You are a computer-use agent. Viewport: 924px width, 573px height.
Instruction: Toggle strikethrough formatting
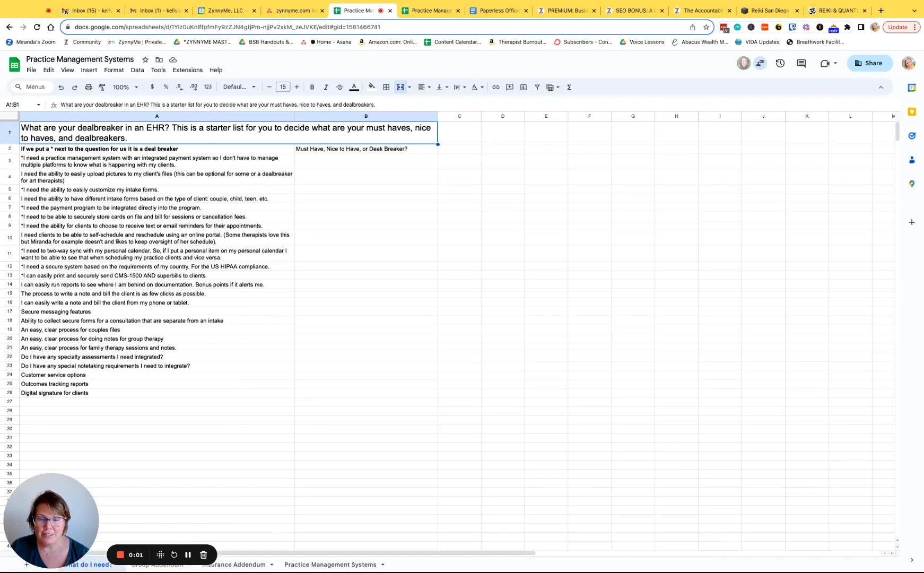click(339, 87)
